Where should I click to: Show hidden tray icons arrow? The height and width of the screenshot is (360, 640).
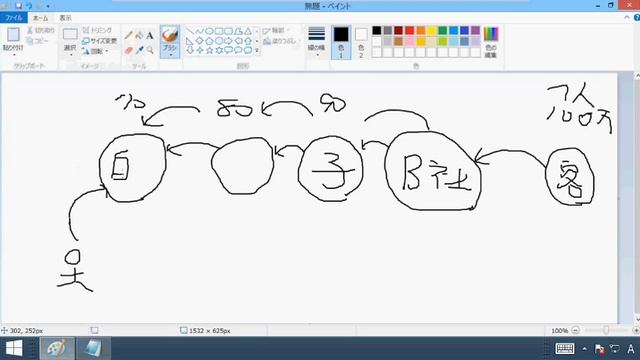tap(584, 349)
